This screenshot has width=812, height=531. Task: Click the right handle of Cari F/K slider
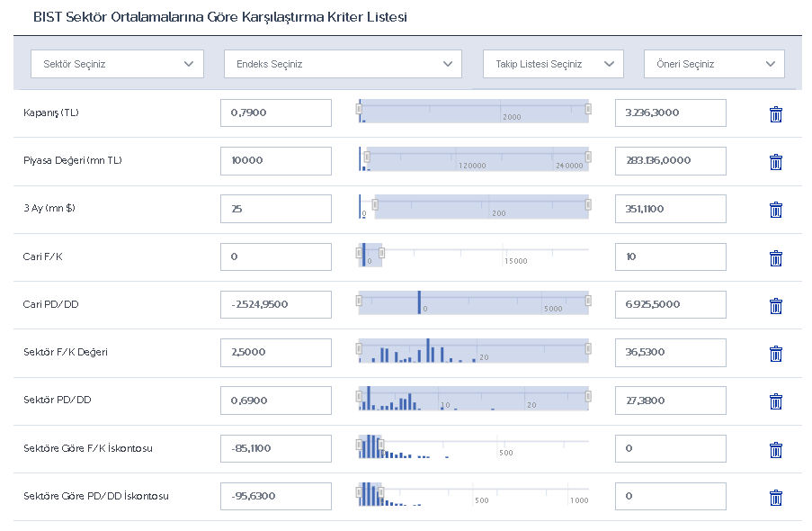click(381, 254)
